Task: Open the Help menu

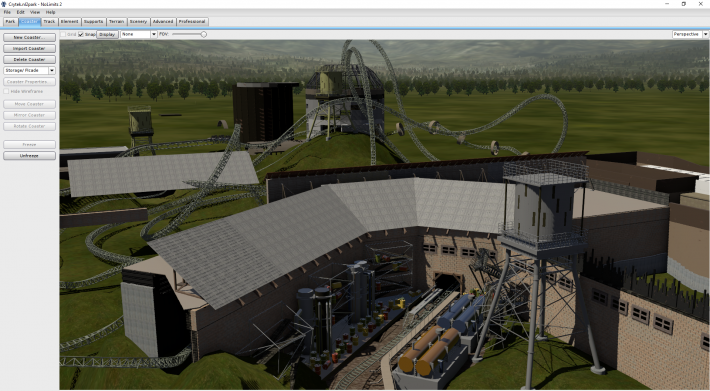Action: (x=50, y=12)
